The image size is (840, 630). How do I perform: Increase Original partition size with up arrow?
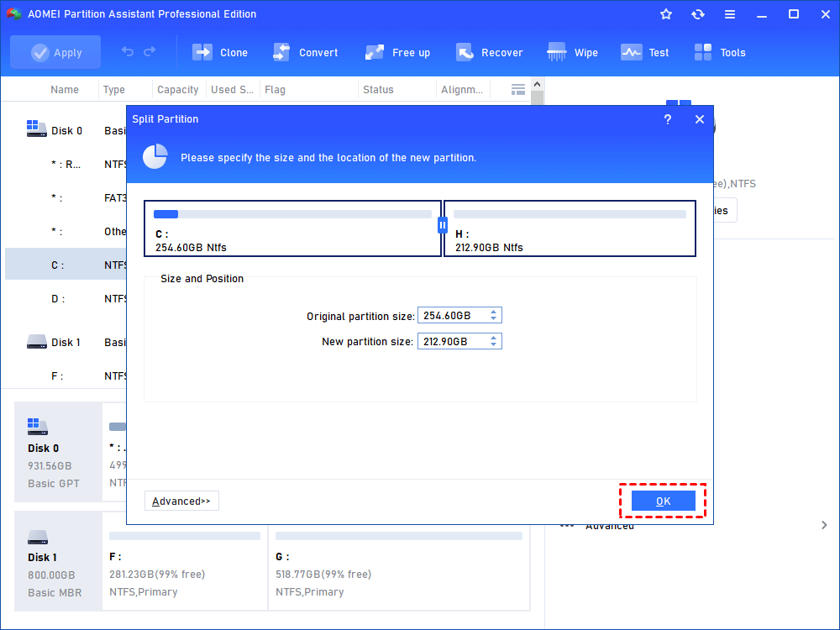pos(493,312)
